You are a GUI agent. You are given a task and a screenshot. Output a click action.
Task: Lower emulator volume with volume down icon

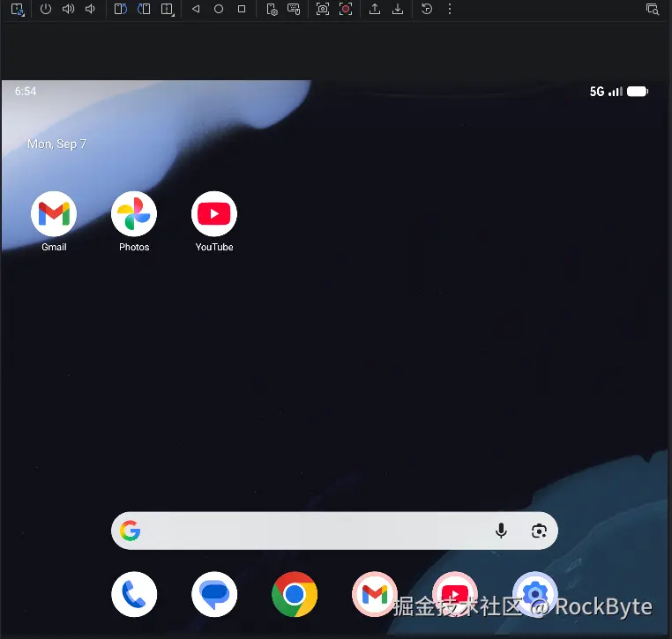(x=90, y=9)
